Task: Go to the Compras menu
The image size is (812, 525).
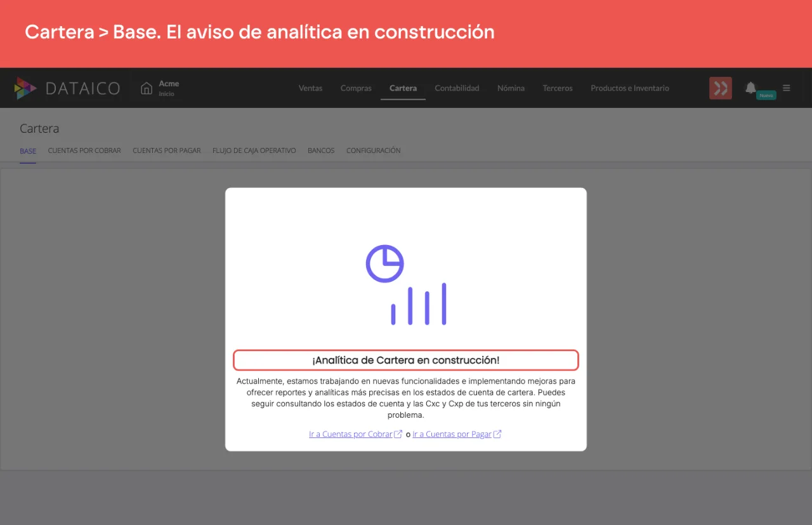Action: click(x=356, y=88)
